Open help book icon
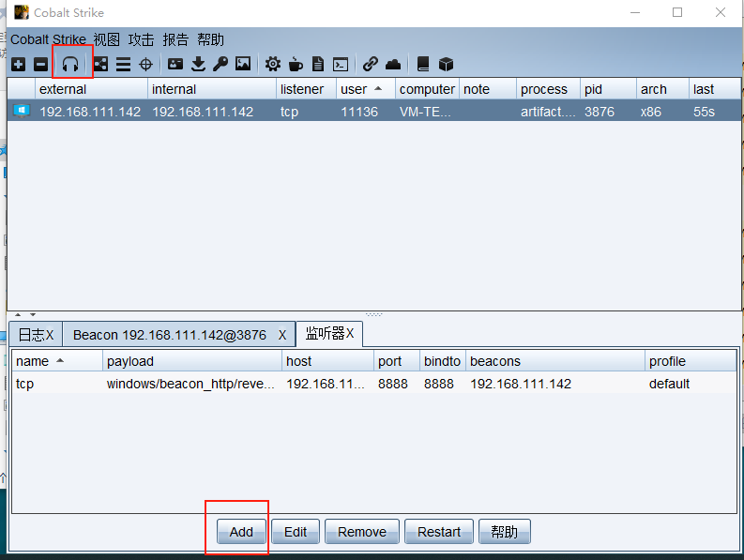 pos(423,64)
